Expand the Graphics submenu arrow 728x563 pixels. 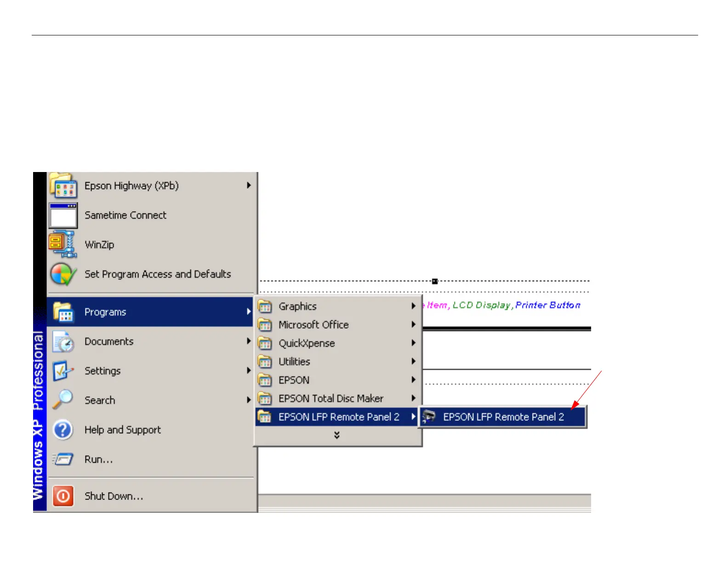point(414,306)
